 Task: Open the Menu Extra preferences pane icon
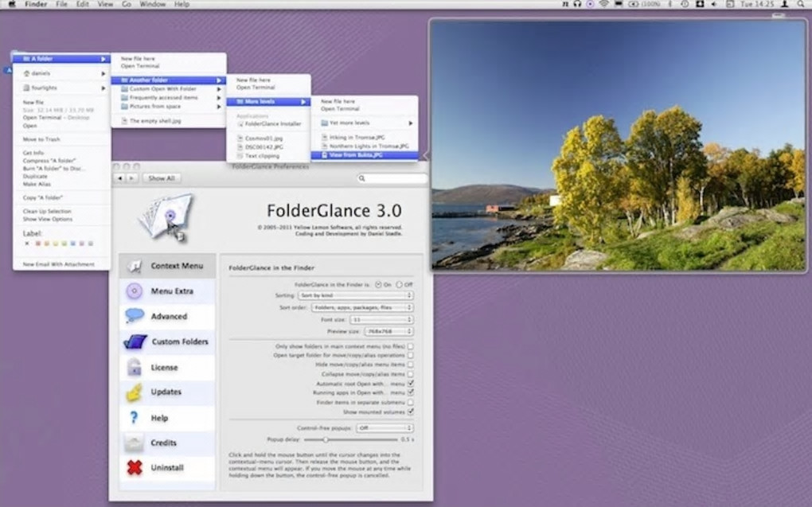tap(135, 291)
